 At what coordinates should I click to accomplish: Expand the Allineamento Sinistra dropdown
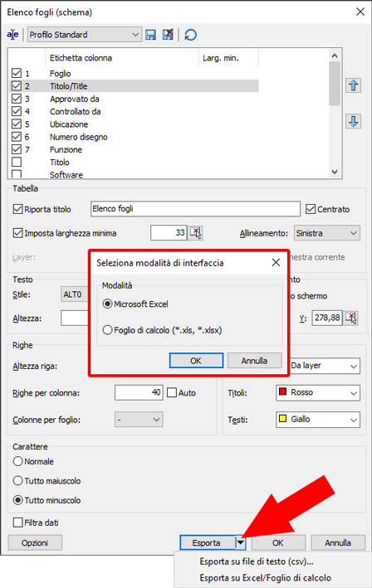[326, 233]
